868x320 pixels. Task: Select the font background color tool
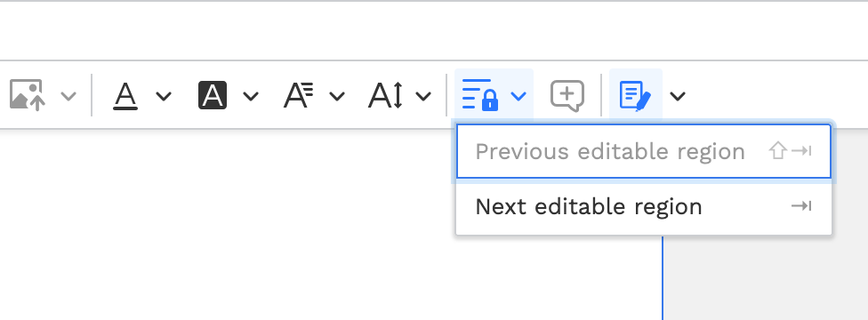click(213, 95)
